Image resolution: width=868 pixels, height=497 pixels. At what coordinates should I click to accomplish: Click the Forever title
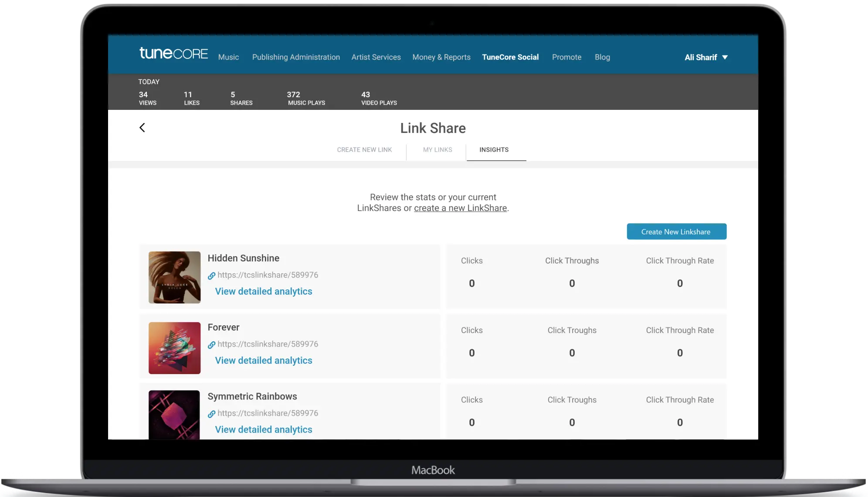click(224, 327)
